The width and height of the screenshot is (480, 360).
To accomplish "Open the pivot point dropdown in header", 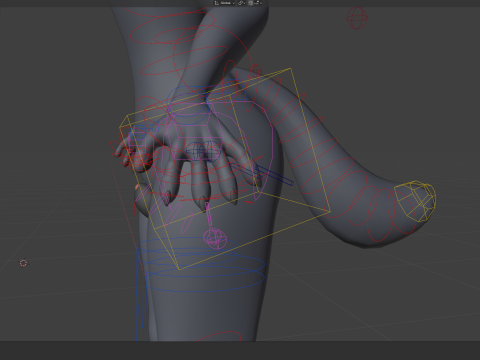I will pos(242,3).
